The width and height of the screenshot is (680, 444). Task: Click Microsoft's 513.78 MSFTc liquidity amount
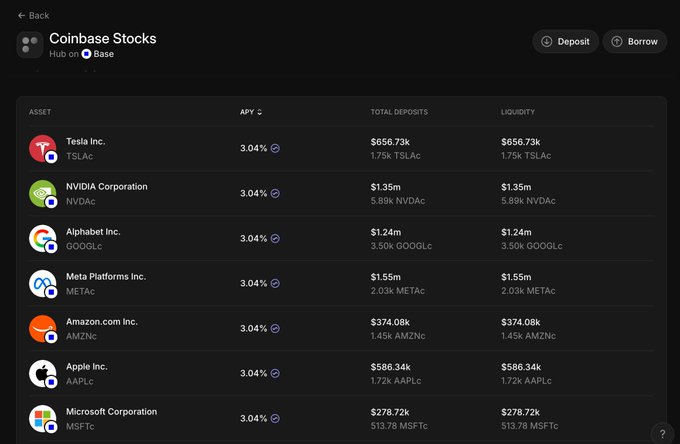point(530,426)
